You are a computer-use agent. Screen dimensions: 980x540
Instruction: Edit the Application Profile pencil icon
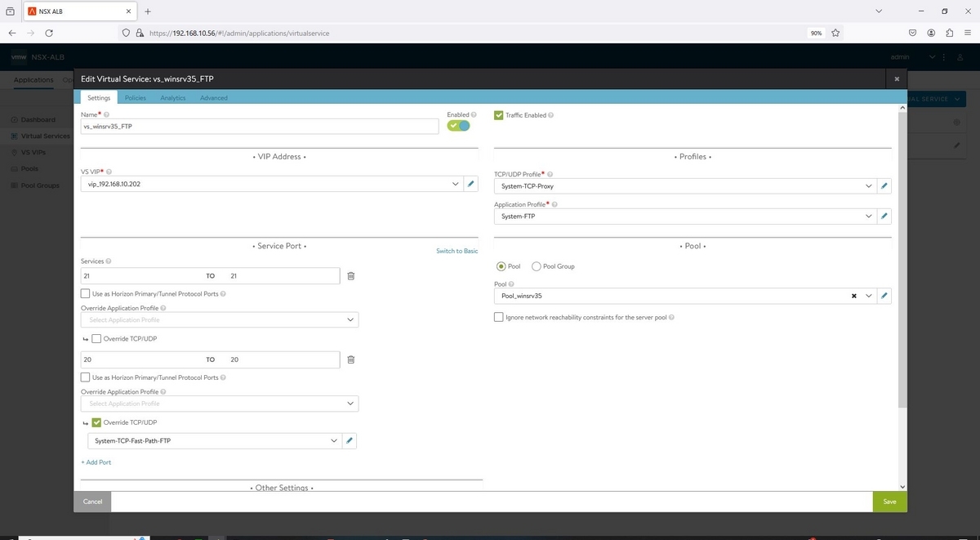[885, 216]
